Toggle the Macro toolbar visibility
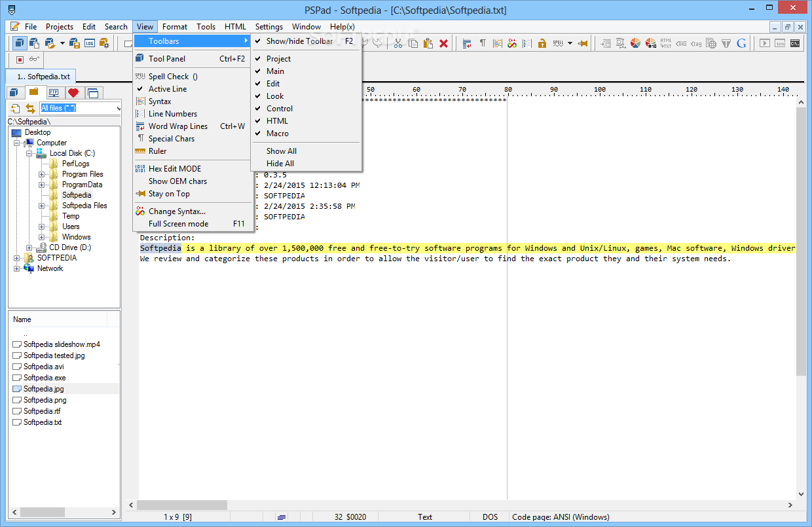The image size is (812, 527). [306, 134]
